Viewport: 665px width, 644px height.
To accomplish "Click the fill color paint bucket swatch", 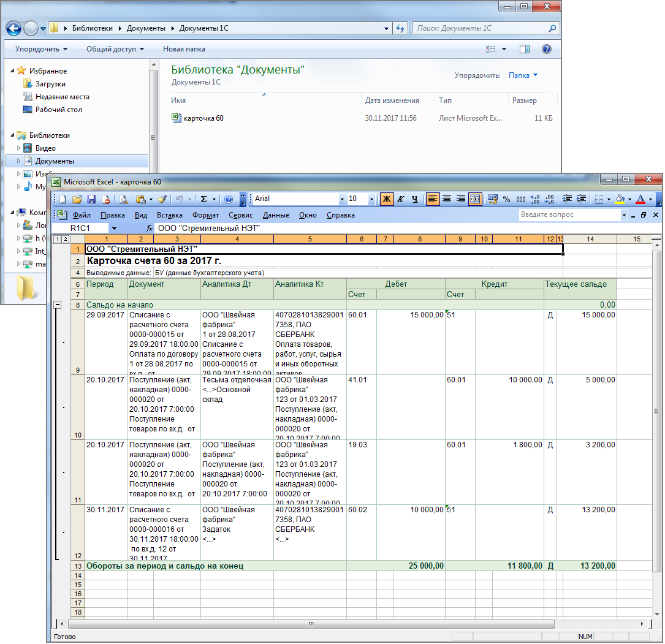I will click(x=620, y=199).
